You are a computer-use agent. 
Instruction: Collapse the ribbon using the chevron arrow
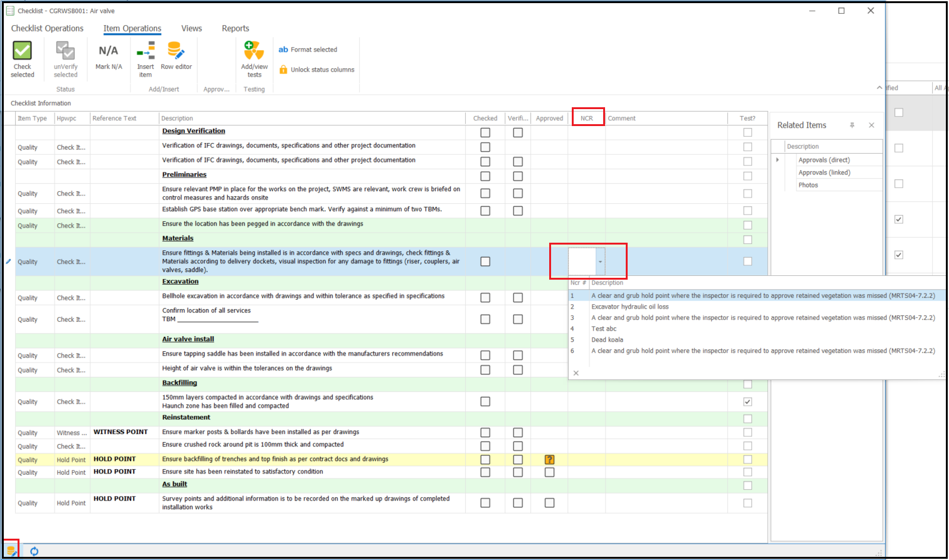coord(879,88)
